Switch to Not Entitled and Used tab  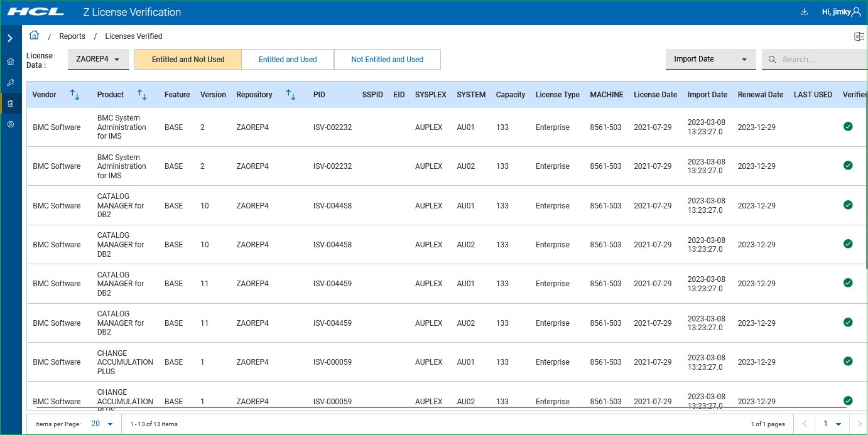387,60
